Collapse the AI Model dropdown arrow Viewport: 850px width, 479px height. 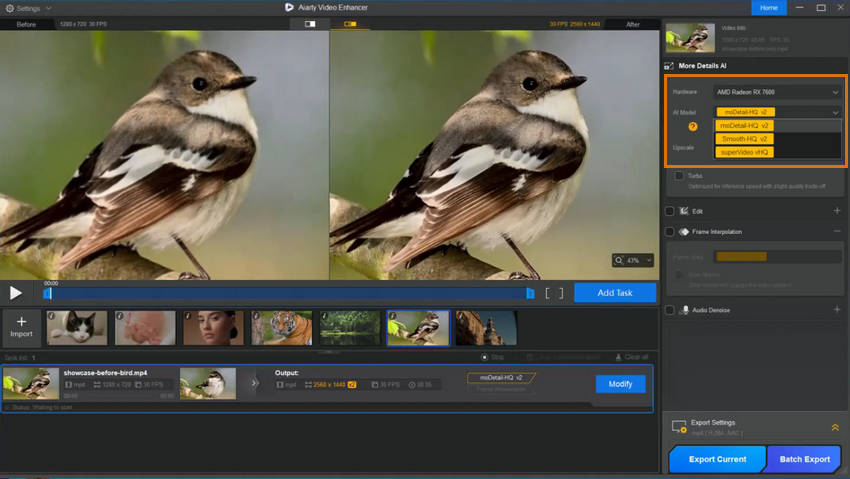[835, 113]
